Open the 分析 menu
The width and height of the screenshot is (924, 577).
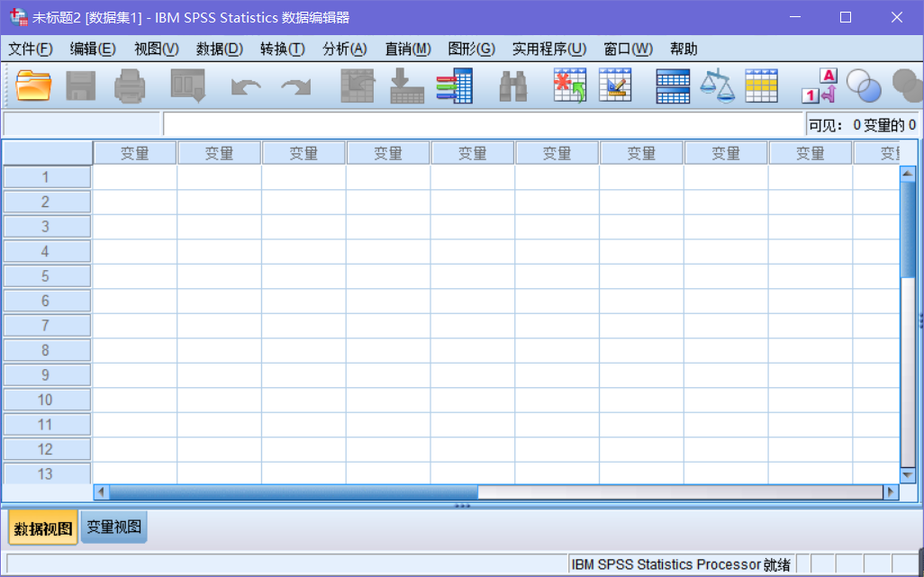point(344,49)
